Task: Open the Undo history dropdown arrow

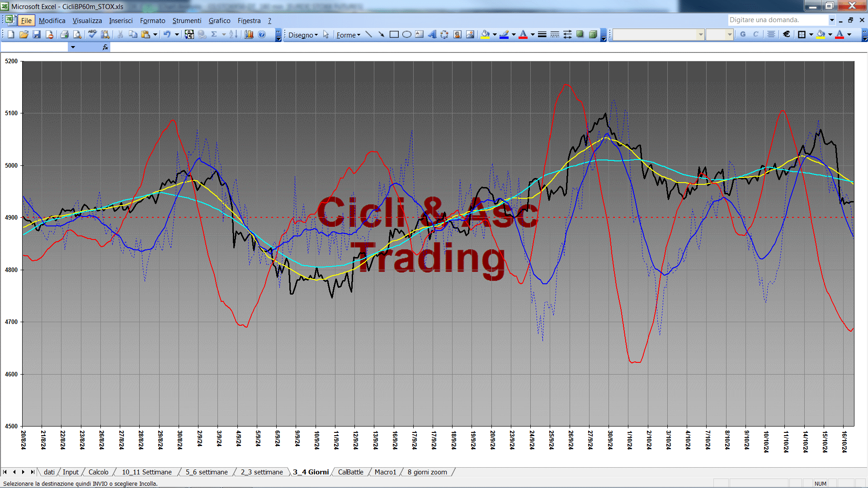Action: coord(177,34)
